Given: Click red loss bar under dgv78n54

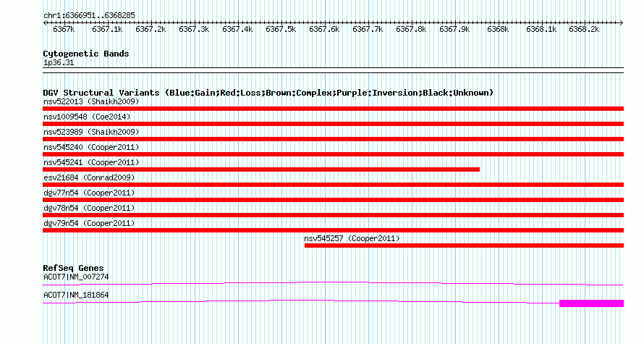Looking at the screenshot, I should point(333,215).
